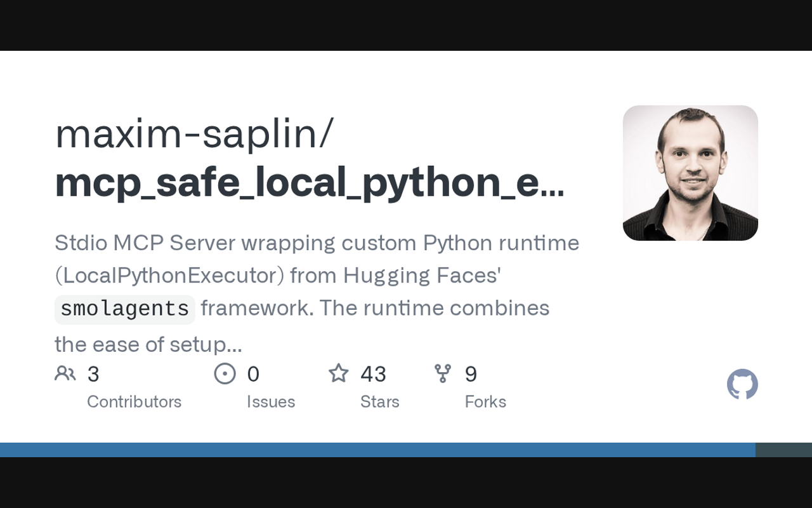Viewport: 812px width, 508px height.
Task: Click the stars count 43
Action: tap(373, 375)
